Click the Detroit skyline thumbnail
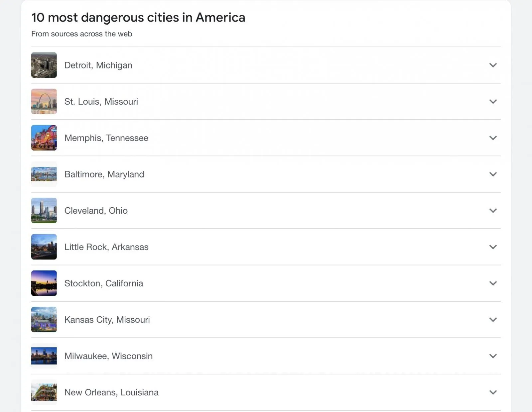Image resolution: width=532 pixels, height=412 pixels. 44,65
